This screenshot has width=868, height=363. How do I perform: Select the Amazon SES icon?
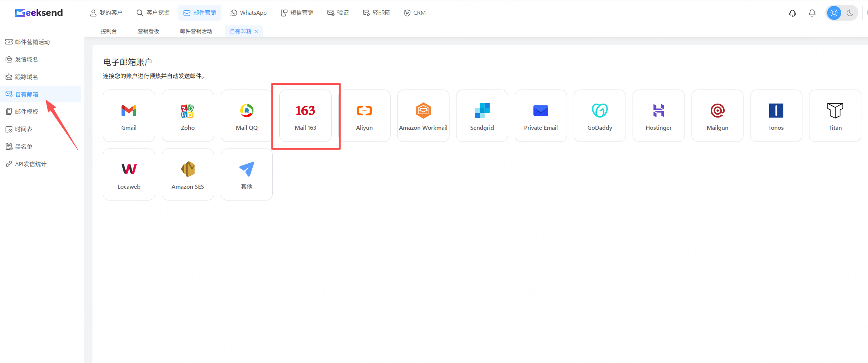(x=188, y=169)
